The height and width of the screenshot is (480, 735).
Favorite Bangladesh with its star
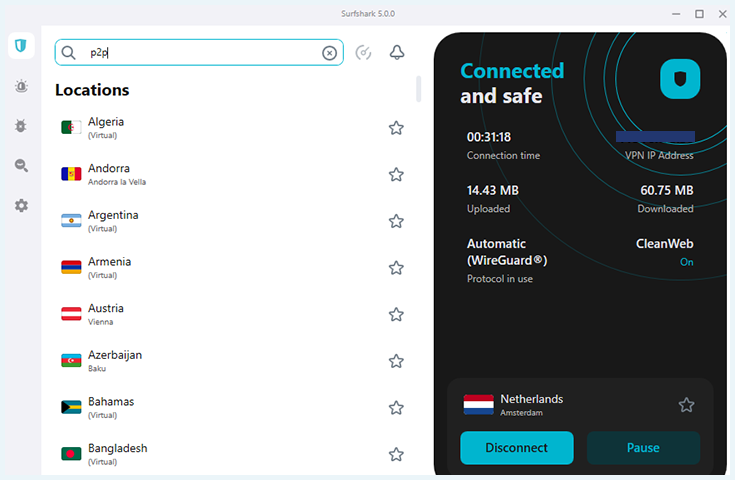(x=396, y=454)
